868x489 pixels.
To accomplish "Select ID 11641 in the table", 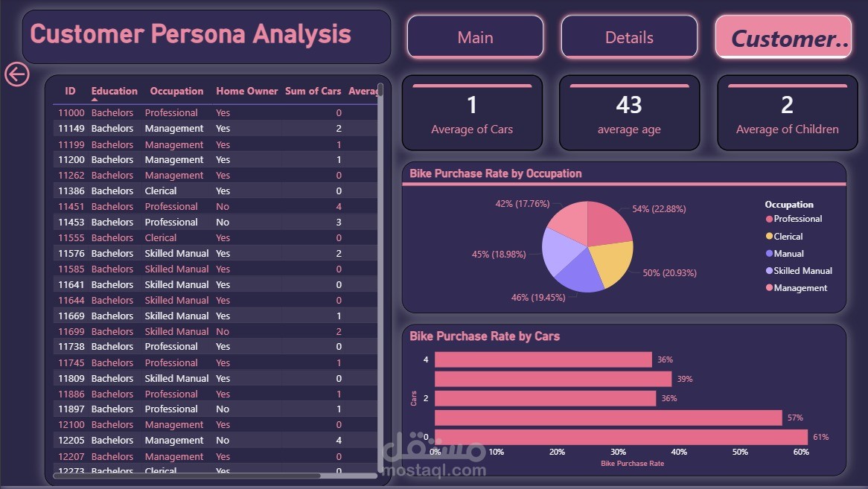I will click(71, 285).
